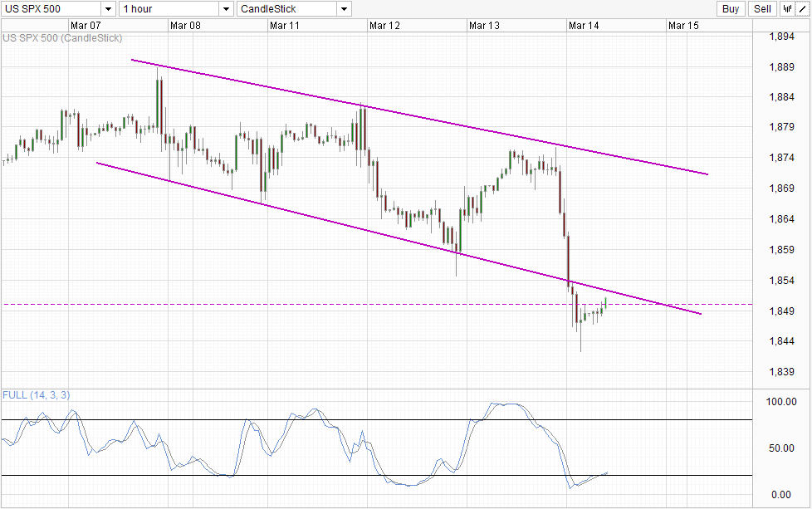This screenshot has width=812, height=509.
Task: Click the 1,894 price axis label
Action: [x=781, y=37]
